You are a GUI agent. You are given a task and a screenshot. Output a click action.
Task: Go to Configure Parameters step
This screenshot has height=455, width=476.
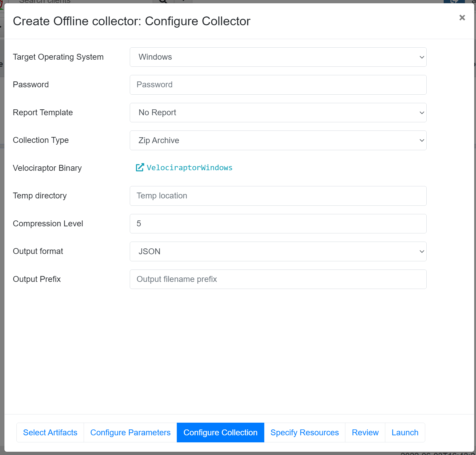tap(130, 432)
